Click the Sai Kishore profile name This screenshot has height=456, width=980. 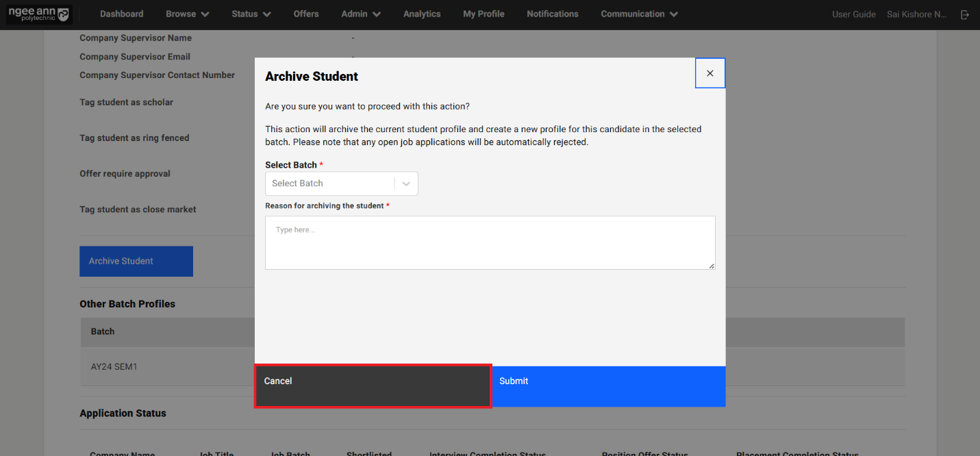pyautogui.click(x=916, y=13)
